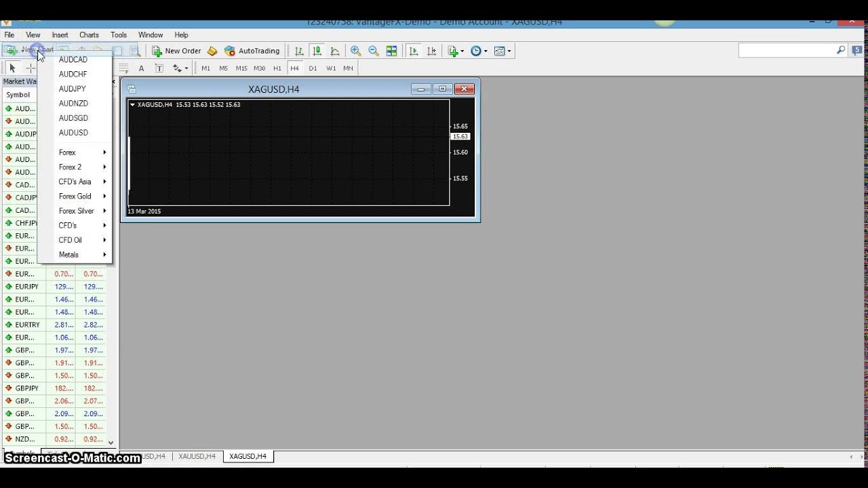Zoom out on the chart
The height and width of the screenshot is (488, 868).
click(x=373, y=51)
